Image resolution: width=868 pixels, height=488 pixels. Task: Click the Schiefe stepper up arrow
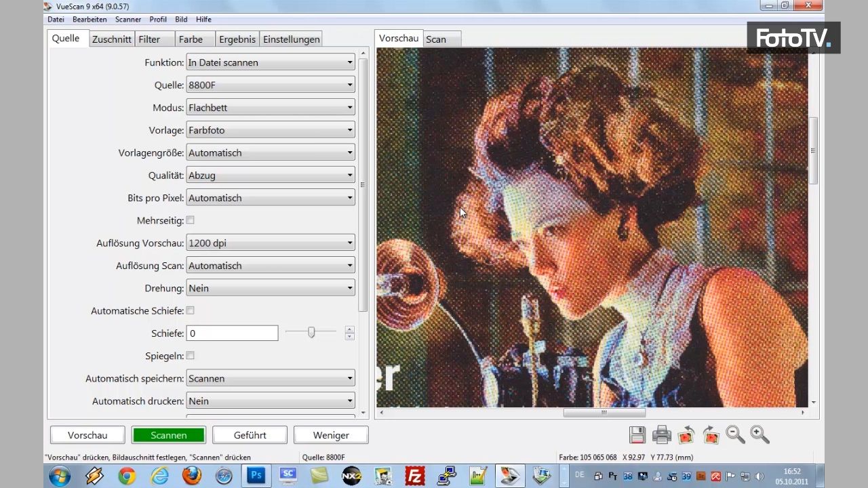tap(349, 329)
